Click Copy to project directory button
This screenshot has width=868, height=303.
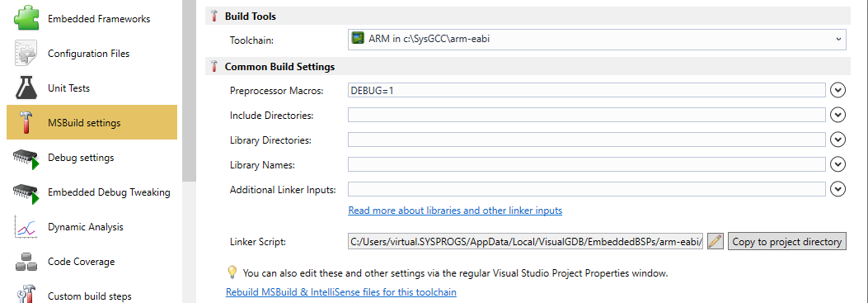[786, 241]
